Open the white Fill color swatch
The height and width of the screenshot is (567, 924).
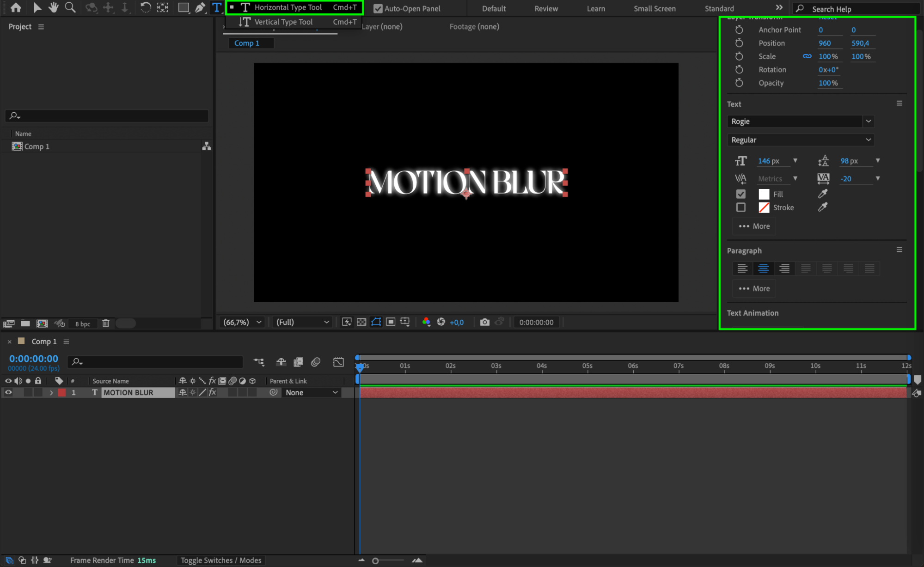point(764,194)
